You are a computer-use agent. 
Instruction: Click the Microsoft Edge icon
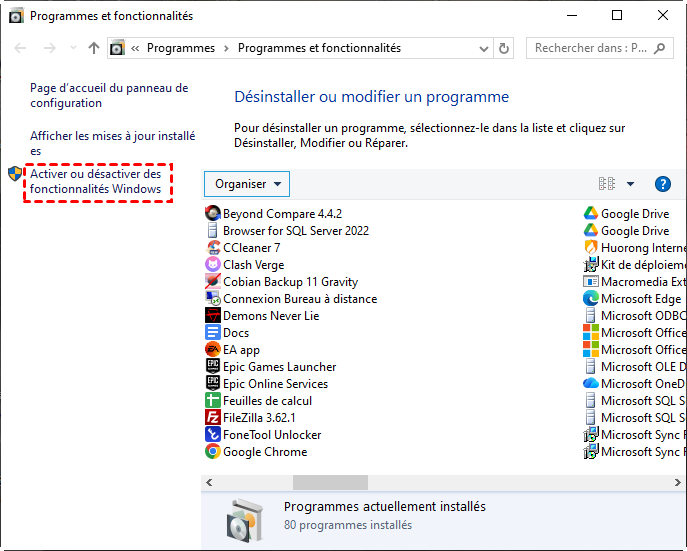click(x=591, y=298)
